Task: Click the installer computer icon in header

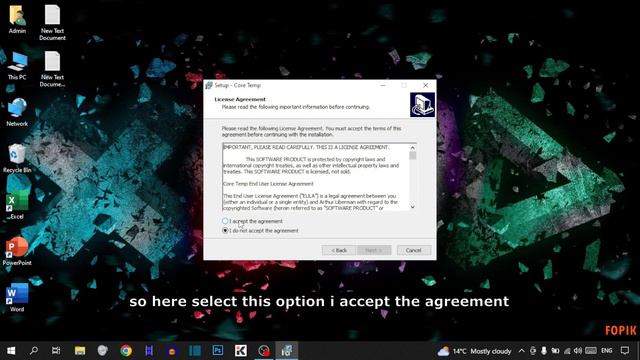Action: pos(422,105)
